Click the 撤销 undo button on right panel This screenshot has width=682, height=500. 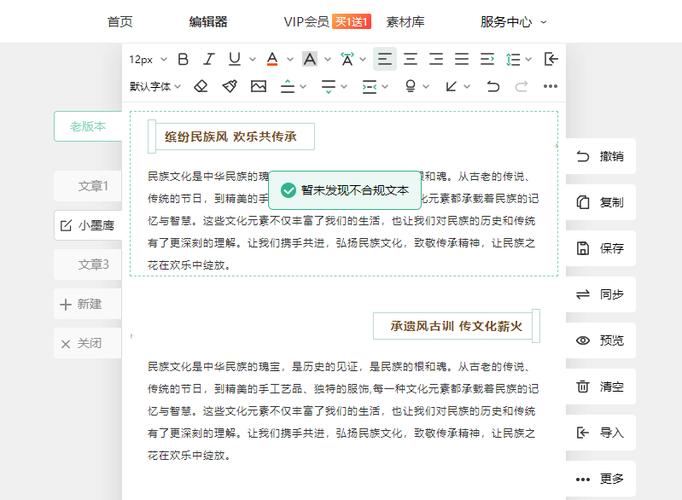(x=601, y=156)
